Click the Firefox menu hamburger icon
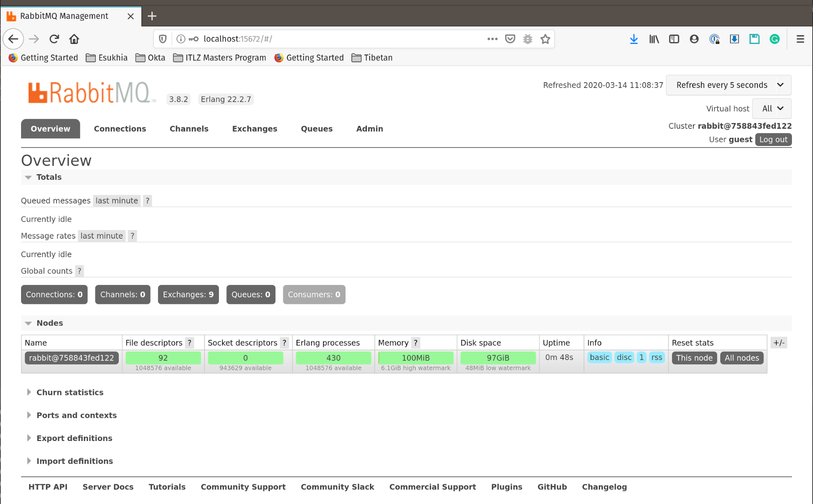Viewport: 813px width, 504px height. [800, 39]
